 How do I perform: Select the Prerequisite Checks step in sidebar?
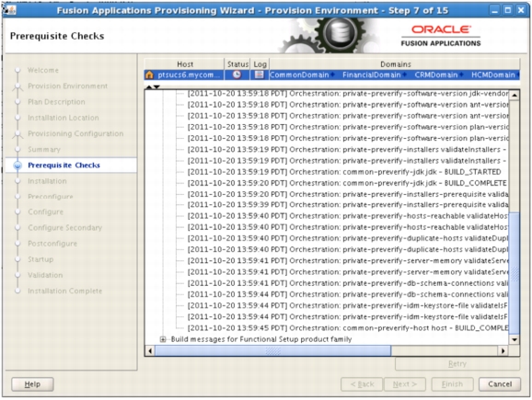[x=64, y=166]
